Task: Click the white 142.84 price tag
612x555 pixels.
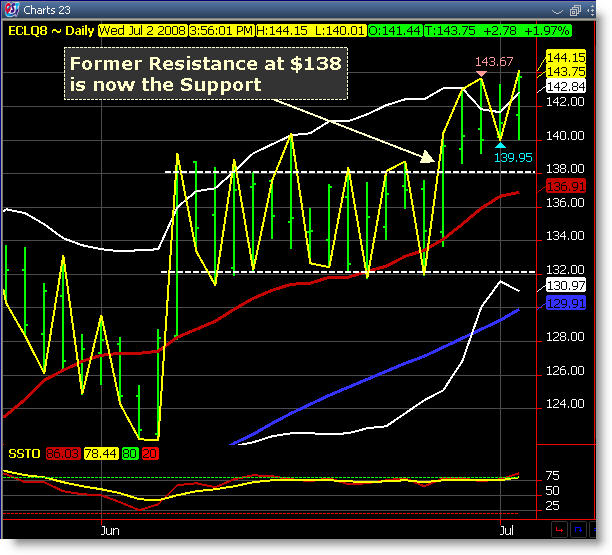Action: 566,86
